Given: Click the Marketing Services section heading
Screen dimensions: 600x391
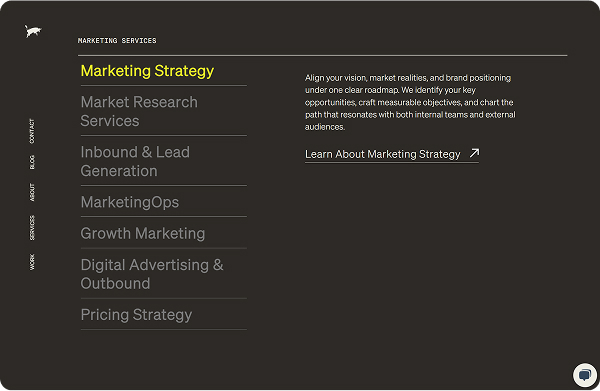Looking at the screenshot, I should click(117, 41).
